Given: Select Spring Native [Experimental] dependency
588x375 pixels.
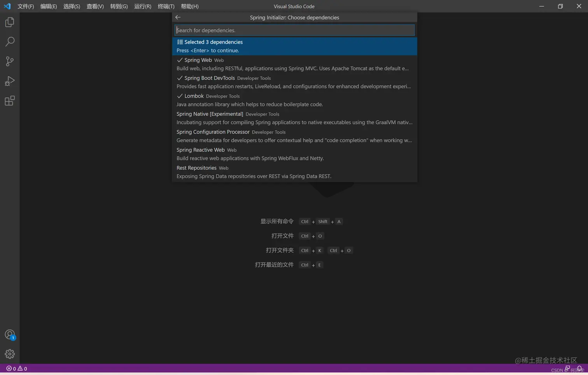Looking at the screenshot, I should click(x=294, y=118).
